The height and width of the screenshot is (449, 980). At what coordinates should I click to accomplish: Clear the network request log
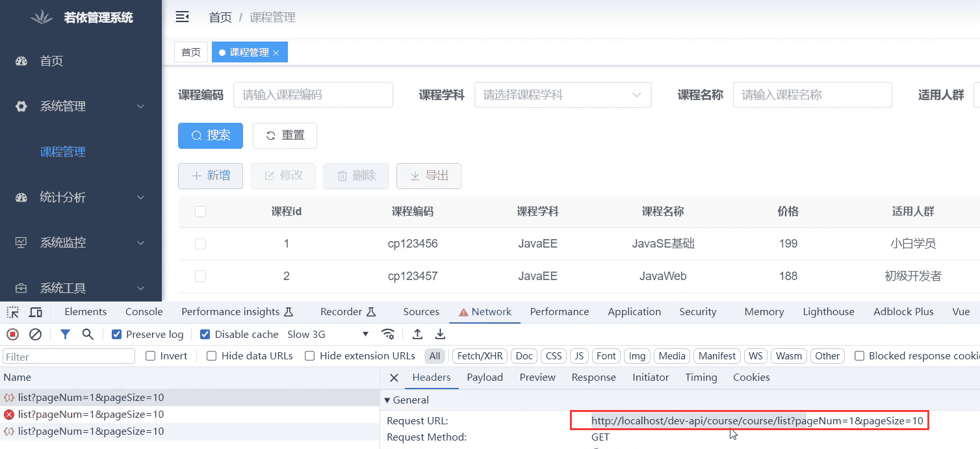[x=36, y=334]
